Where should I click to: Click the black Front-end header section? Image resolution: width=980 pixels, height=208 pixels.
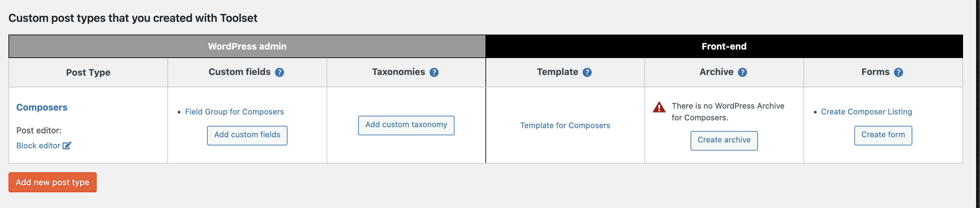tap(724, 47)
